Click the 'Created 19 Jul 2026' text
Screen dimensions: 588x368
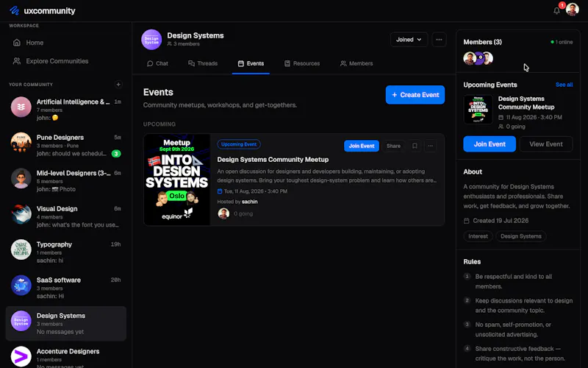point(501,221)
